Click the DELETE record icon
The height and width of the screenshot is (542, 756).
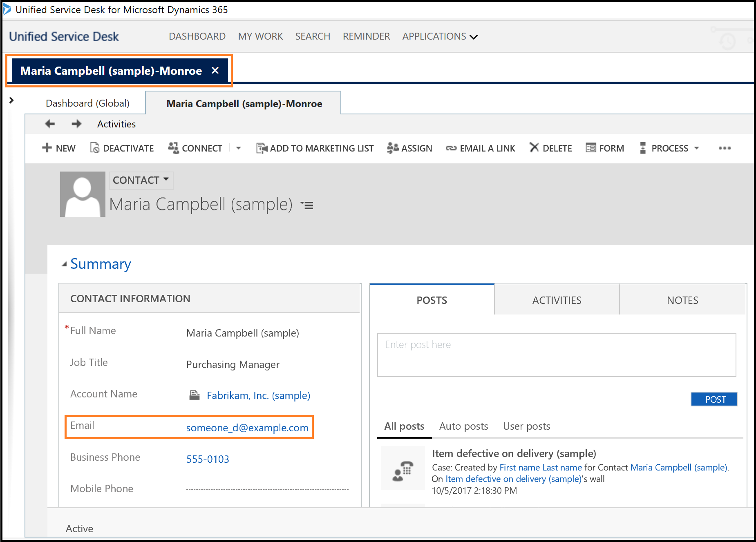point(534,148)
